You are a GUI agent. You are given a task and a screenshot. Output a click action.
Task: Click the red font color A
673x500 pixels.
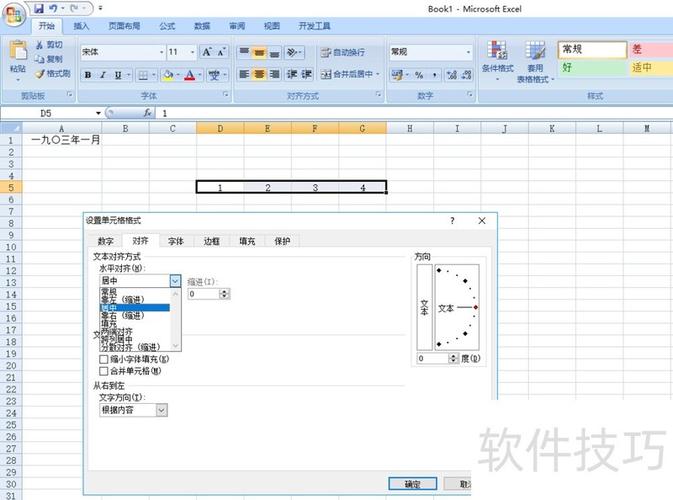click(190, 75)
